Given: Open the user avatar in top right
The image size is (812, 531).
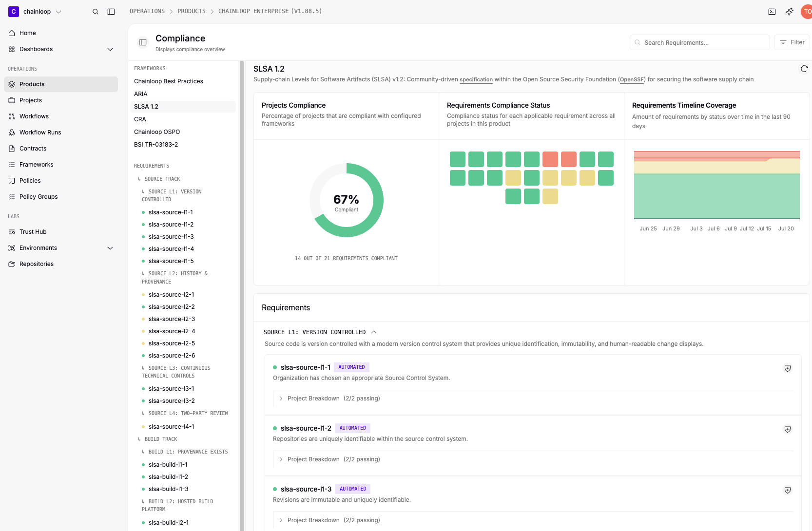Looking at the screenshot, I should pyautogui.click(x=807, y=12).
